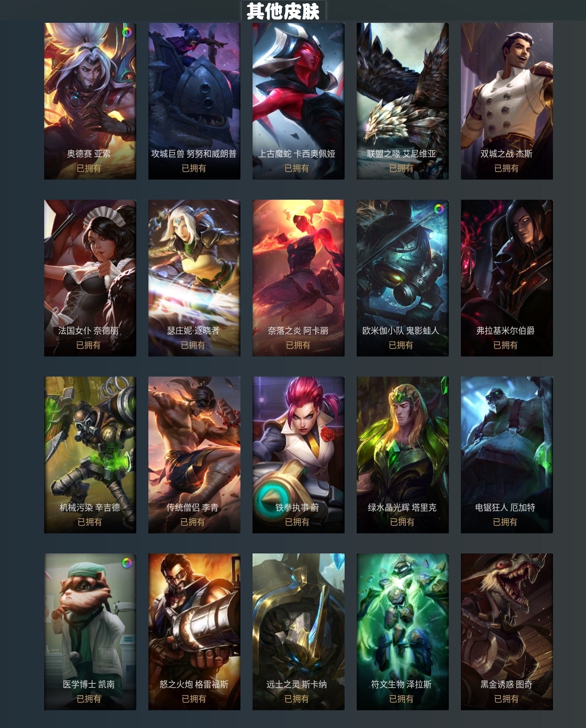View the 瑟庄妮·逐晓者 skin
This screenshot has width=586, height=728.
[194, 278]
